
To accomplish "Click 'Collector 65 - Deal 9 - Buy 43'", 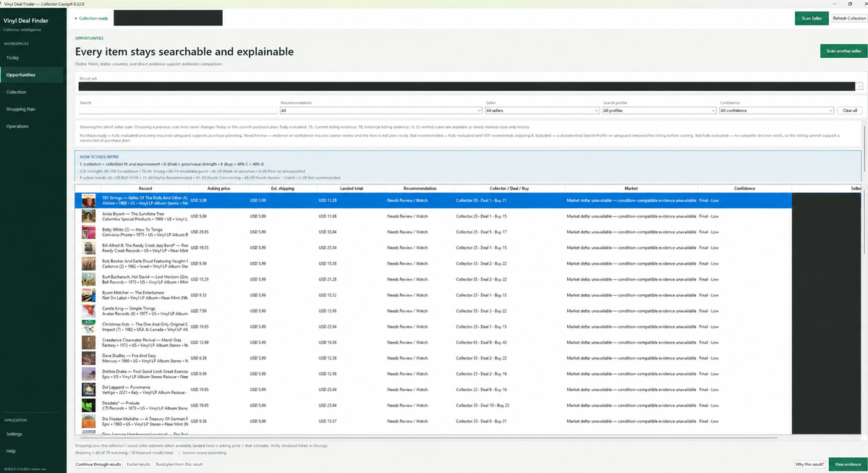I will click(481, 342).
